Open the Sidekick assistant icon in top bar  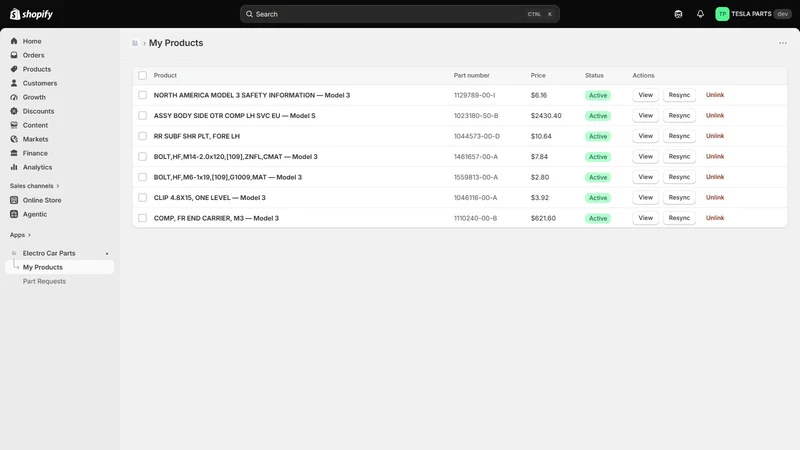coord(678,14)
